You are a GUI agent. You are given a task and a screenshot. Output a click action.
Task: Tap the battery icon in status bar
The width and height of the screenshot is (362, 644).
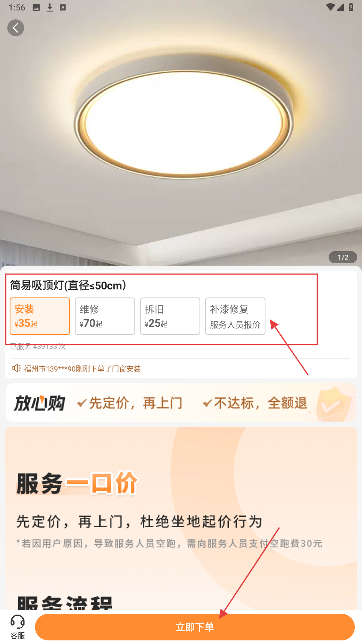pos(351,7)
